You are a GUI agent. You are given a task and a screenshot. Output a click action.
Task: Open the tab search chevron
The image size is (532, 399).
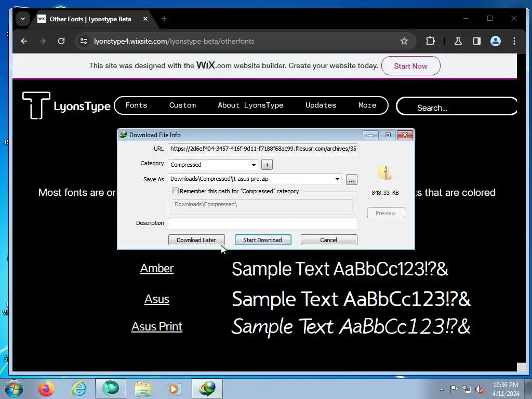pyautogui.click(x=23, y=19)
